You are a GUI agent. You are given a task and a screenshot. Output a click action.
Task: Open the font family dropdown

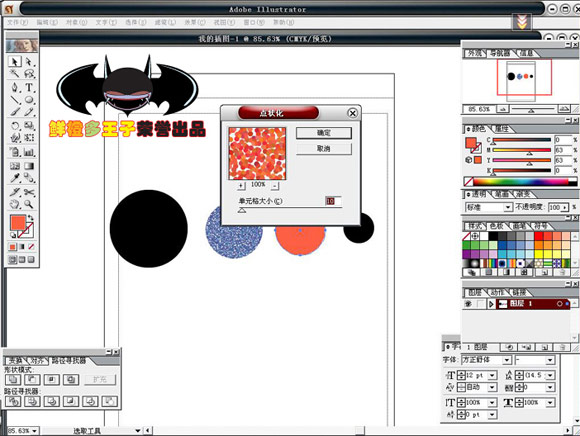(x=486, y=360)
